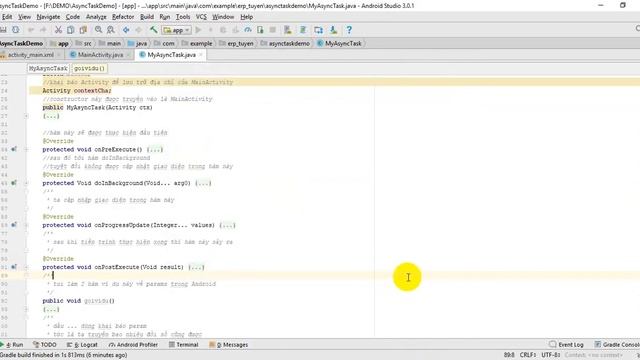The height and width of the screenshot is (360, 640).
Task: Open the View menu
Action: click(24, 17)
